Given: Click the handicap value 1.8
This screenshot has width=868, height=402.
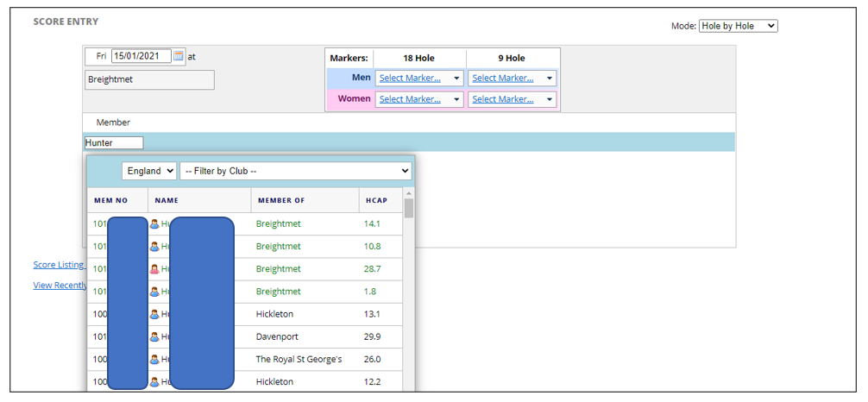Looking at the screenshot, I should (370, 292).
